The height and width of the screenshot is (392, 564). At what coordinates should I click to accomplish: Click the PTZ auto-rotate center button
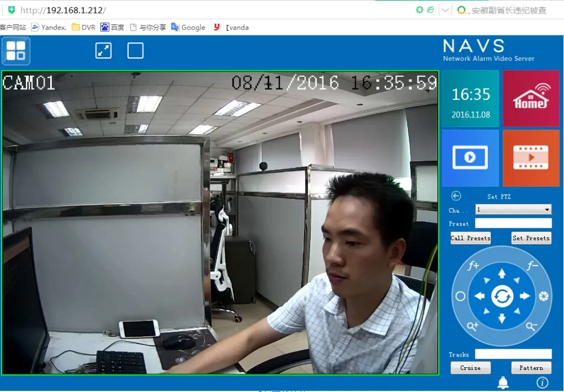(x=501, y=296)
